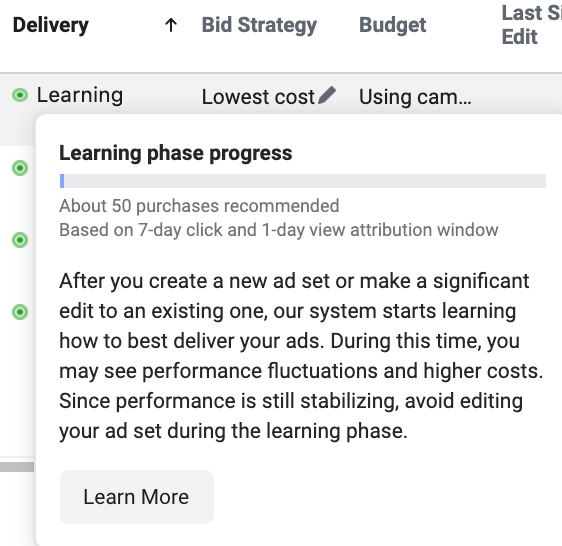The height and width of the screenshot is (546, 562).
Task: Click the third row's green delivery status dot
Action: (20, 240)
